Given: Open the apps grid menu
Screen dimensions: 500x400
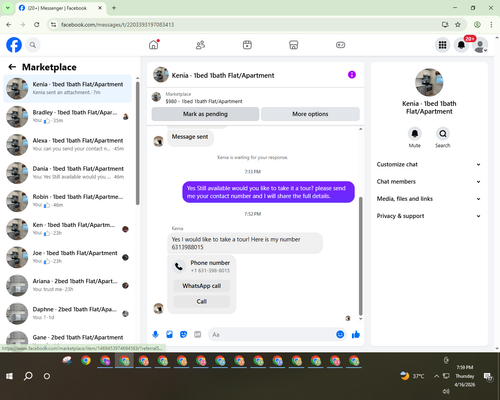Looking at the screenshot, I should 442,45.
